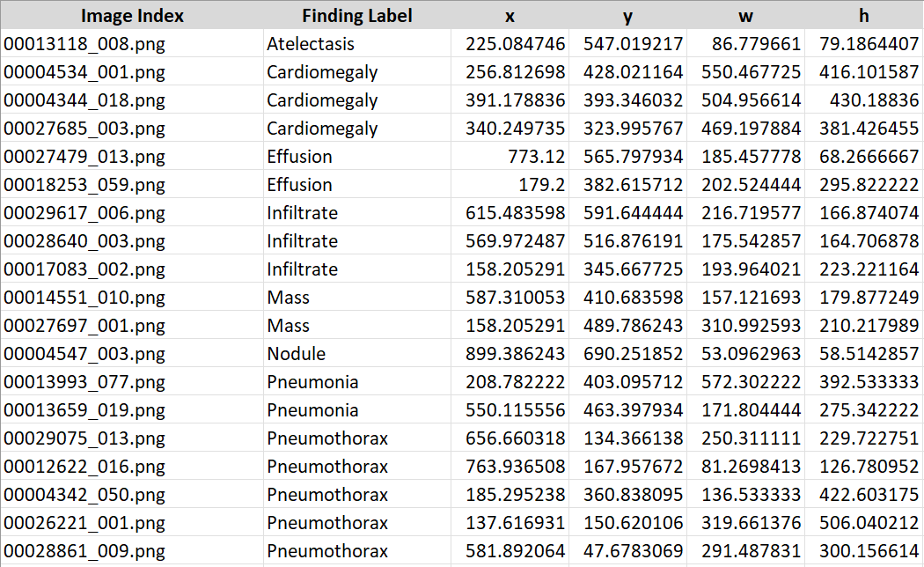924x567 pixels.
Task: Click Pneumonia label for 00013659_019.png
Action: [x=357, y=410]
